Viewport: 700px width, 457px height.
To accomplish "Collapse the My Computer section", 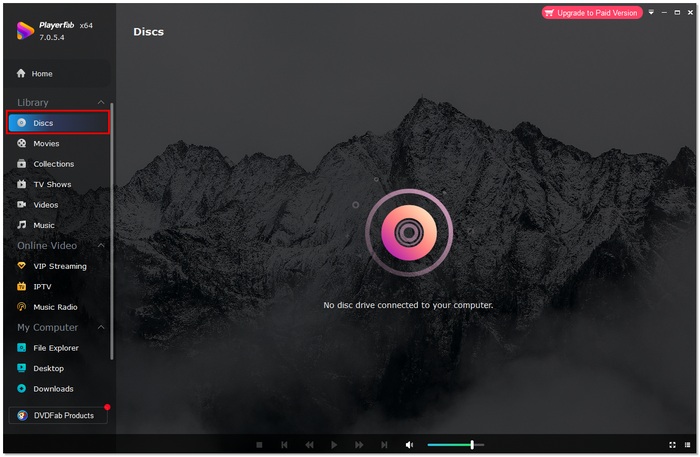I will [100, 328].
